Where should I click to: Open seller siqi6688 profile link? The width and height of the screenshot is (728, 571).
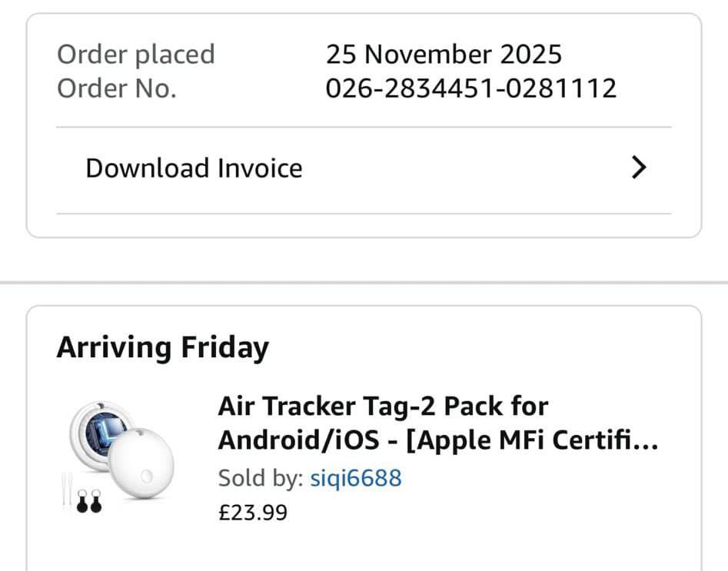pos(355,478)
